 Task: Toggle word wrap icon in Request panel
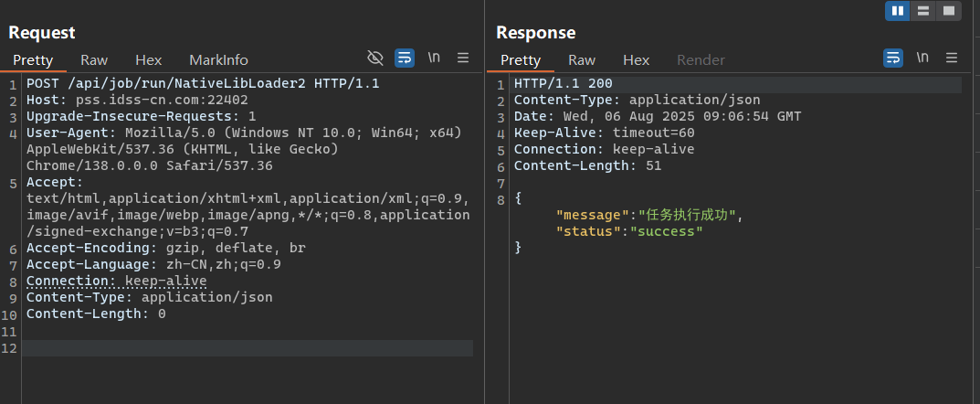click(x=405, y=58)
